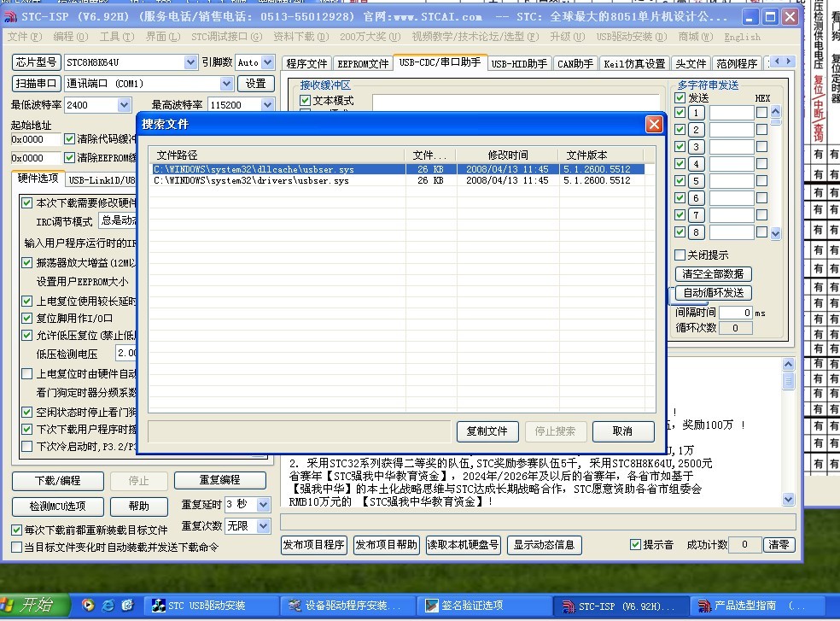Screen dimensions: 840x621
Task: Open the 通讯端口 COM1 dropdown
Action: (x=226, y=84)
